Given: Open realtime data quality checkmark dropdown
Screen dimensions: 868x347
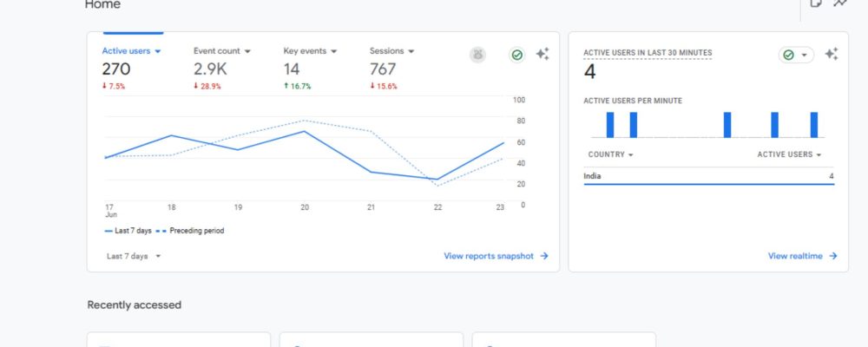Looking at the screenshot, I should 796,55.
